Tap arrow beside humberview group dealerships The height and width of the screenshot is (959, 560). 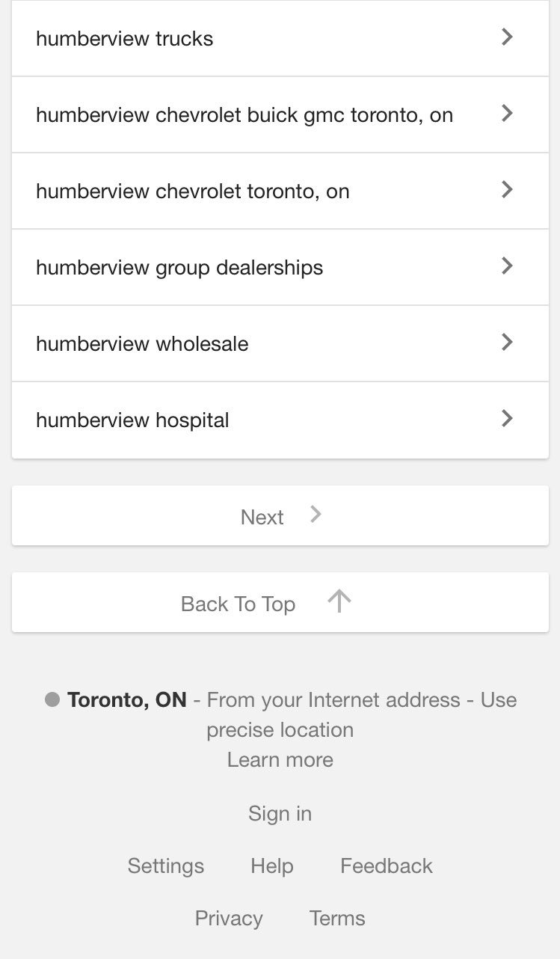pos(507,266)
